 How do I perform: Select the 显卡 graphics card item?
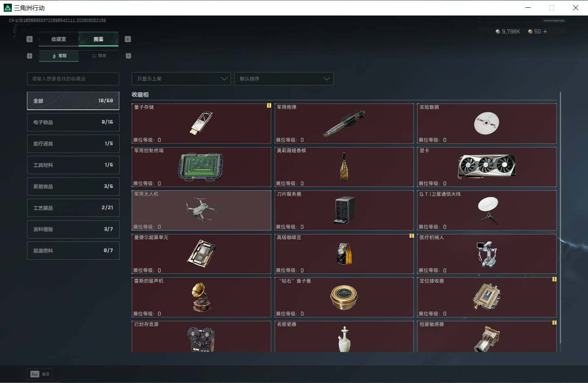487,167
